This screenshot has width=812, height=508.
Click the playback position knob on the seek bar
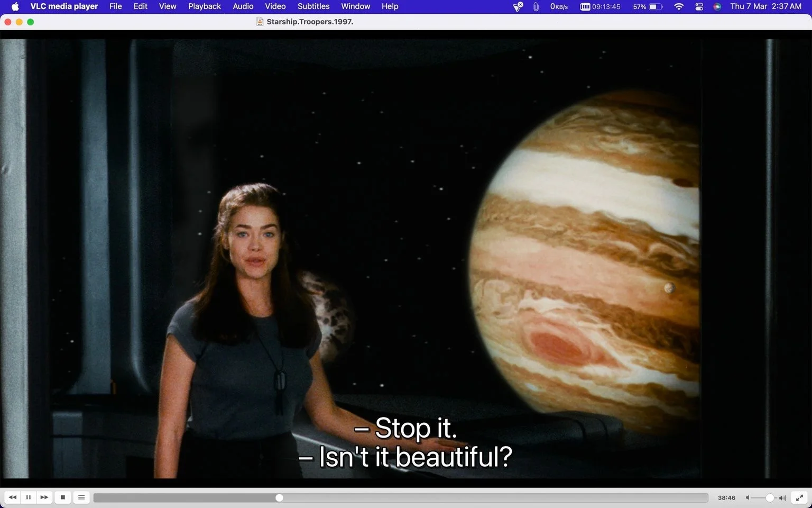(279, 498)
